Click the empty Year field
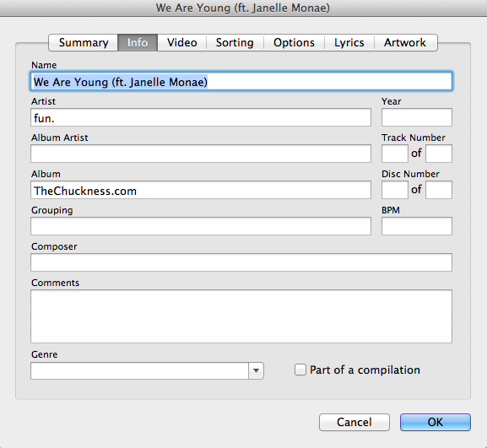The width and height of the screenshot is (487, 448). [416, 117]
